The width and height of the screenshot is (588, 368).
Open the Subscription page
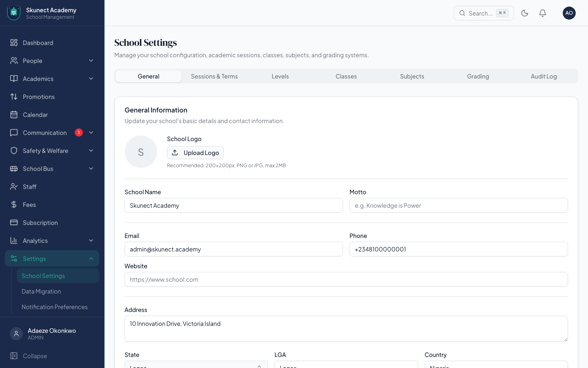click(52, 222)
